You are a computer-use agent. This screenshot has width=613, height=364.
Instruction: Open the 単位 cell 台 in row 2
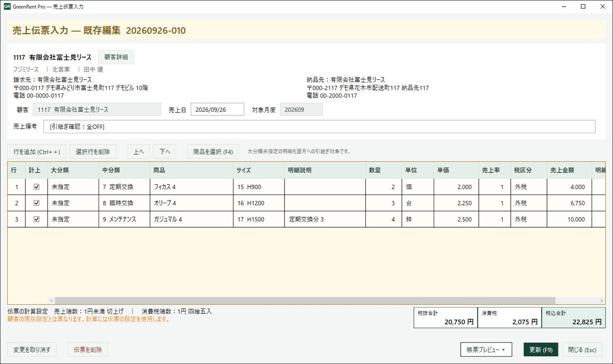click(x=417, y=203)
